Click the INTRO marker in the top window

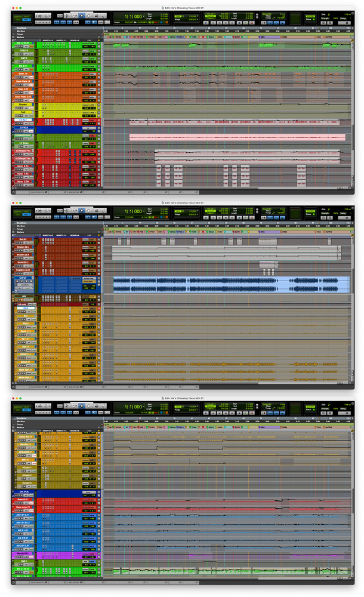pos(118,37)
